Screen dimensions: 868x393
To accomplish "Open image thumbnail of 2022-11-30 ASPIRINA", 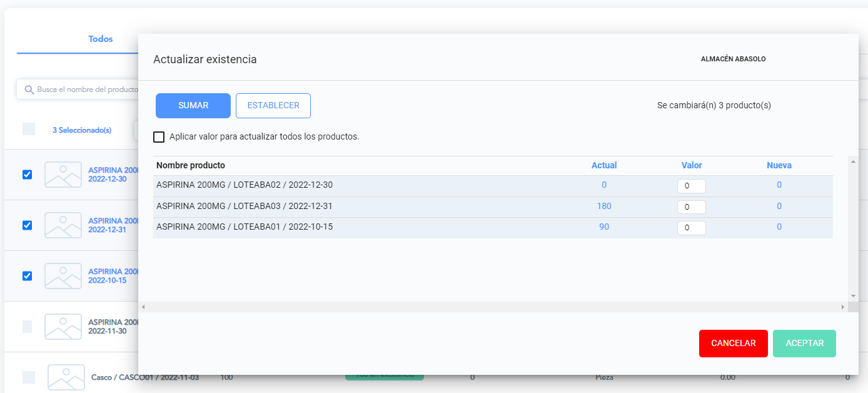I will click(x=63, y=327).
